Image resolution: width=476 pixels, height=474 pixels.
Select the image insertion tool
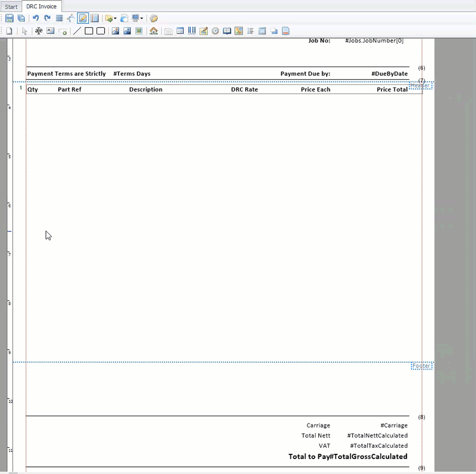coord(114,31)
